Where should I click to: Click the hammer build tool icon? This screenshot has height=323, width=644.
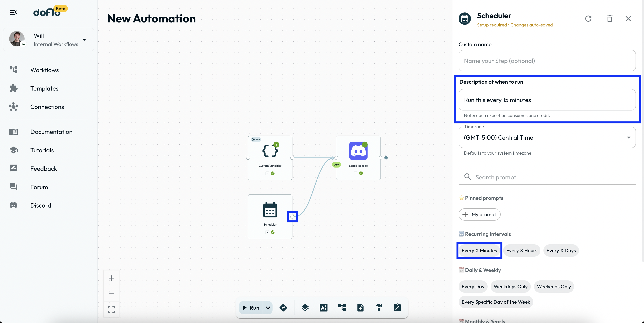[379, 307]
